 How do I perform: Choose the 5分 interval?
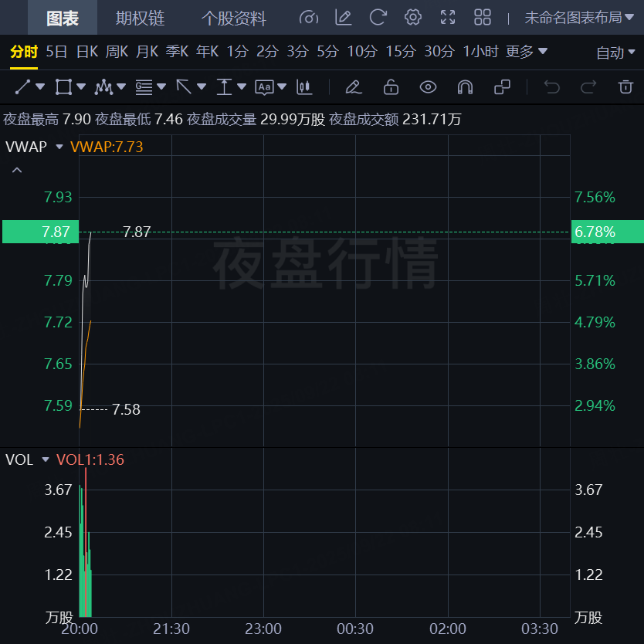327,52
